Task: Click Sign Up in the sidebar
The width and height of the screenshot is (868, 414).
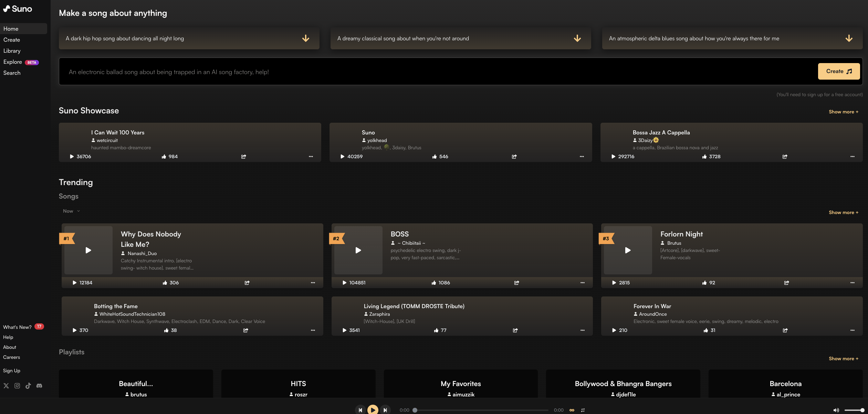Action: 12,371
